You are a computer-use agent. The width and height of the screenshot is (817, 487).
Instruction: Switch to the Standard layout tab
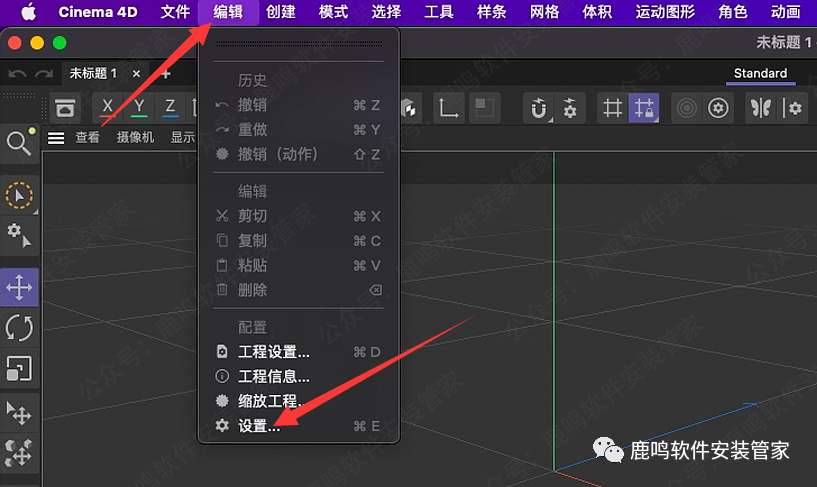tap(760, 73)
